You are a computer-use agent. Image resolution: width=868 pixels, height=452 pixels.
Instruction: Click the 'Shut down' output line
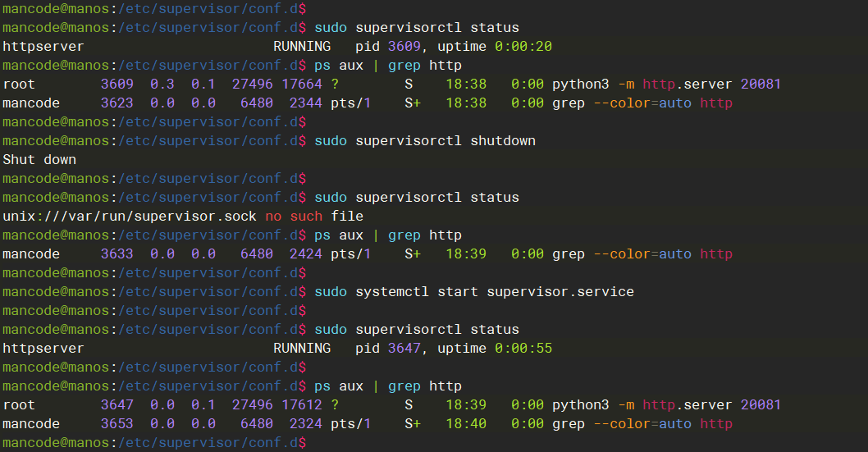pyautogui.click(x=39, y=160)
